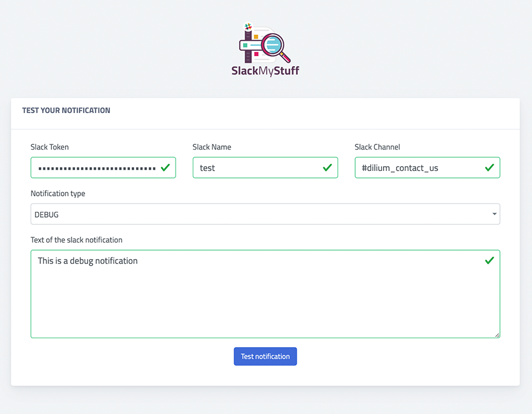Focus the Slack Token password field
This screenshot has width=532, height=414.
tap(95, 168)
